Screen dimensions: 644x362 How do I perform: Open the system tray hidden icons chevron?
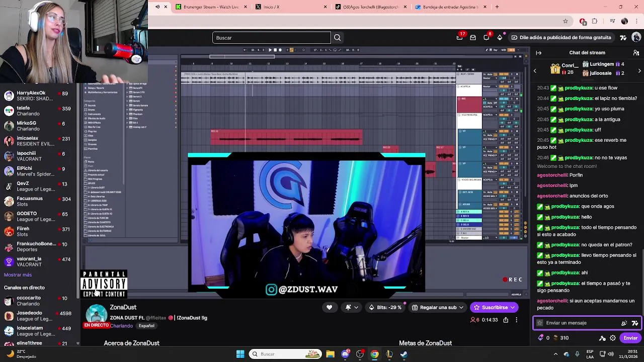click(555, 354)
